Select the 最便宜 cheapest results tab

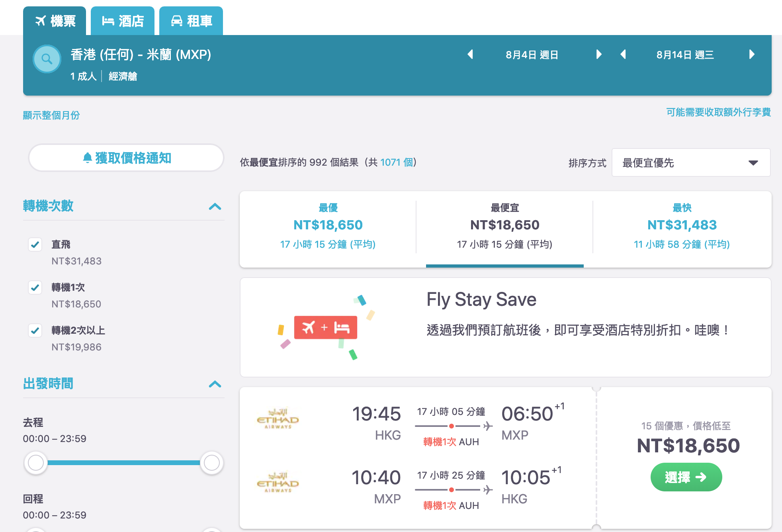504,227
